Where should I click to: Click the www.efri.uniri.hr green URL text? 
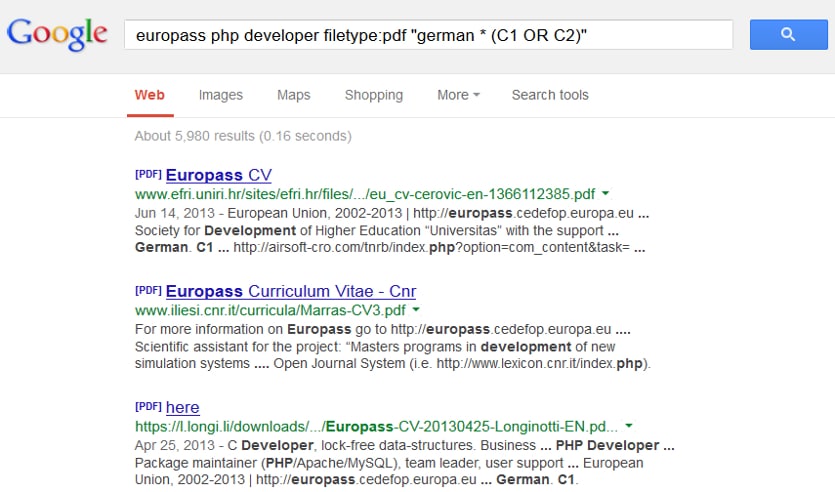365,194
